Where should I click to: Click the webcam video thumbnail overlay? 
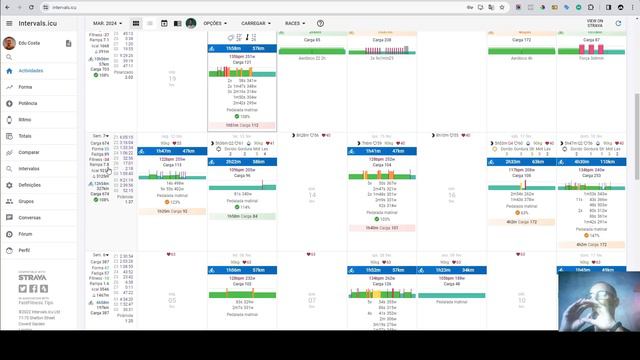point(599,301)
